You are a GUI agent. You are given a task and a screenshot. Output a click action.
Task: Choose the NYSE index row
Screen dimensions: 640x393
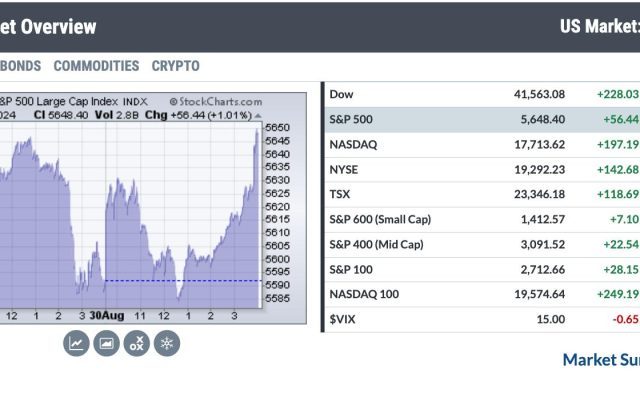482,169
